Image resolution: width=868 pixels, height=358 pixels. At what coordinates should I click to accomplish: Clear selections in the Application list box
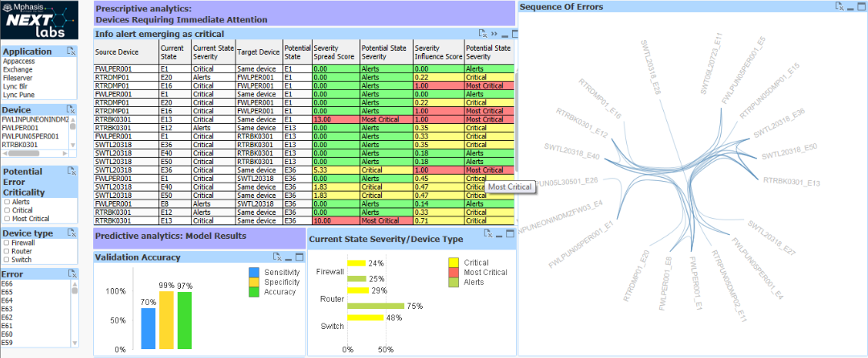pos(71,51)
